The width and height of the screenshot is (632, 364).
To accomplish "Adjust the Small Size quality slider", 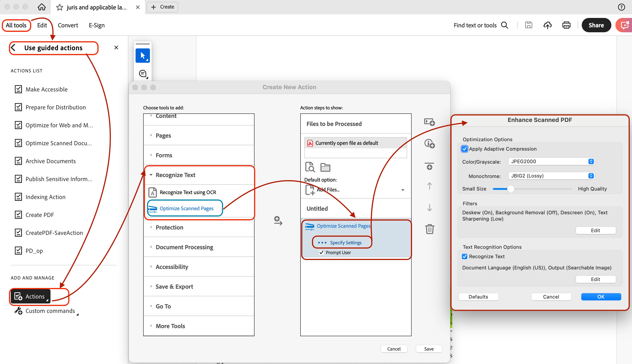I will (511, 189).
